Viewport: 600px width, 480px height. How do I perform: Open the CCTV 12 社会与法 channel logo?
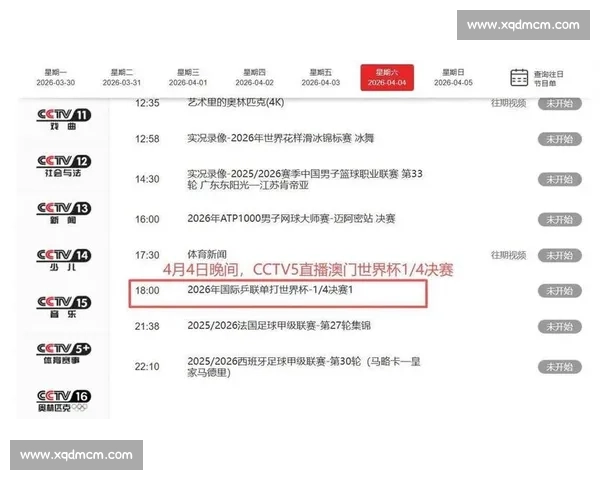64,166
